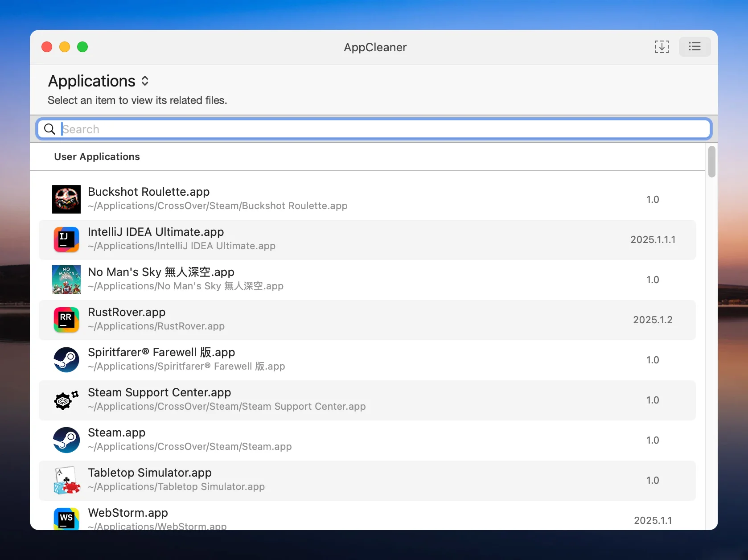
Task: Click the Spiritfarer Steam logo icon
Action: (66, 360)
